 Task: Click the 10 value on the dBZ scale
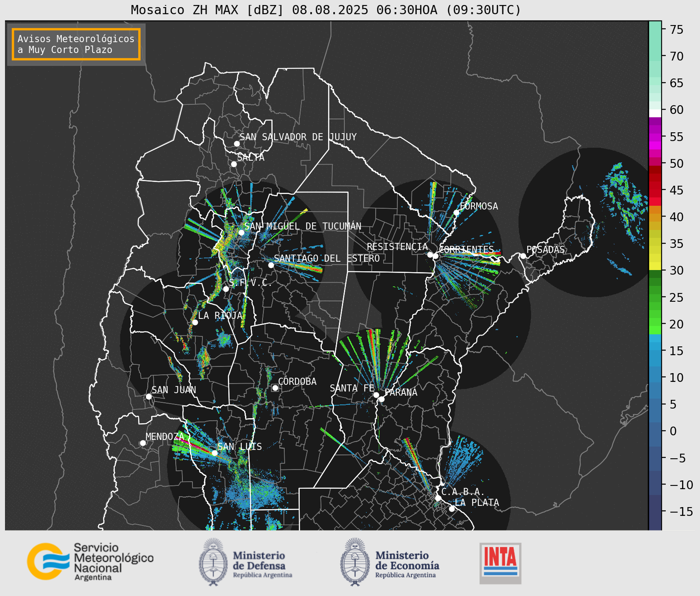pyautogui.click(x=677, y=378)
